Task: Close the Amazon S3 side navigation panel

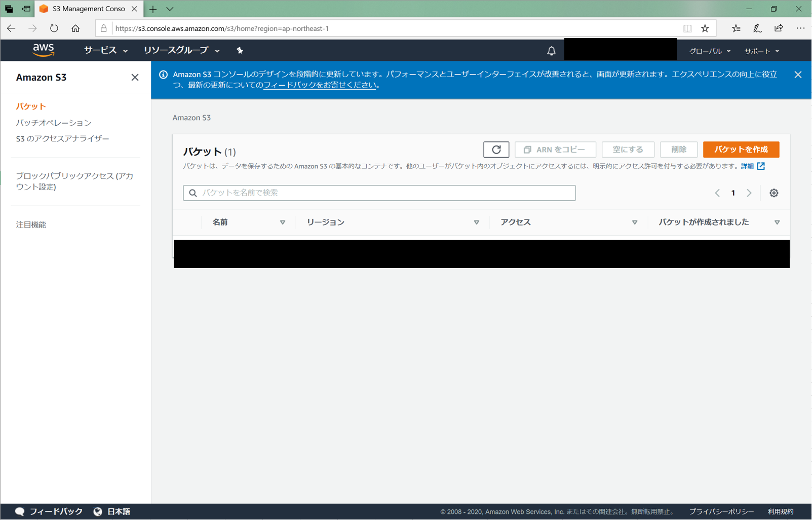Action: pos(135,78)
